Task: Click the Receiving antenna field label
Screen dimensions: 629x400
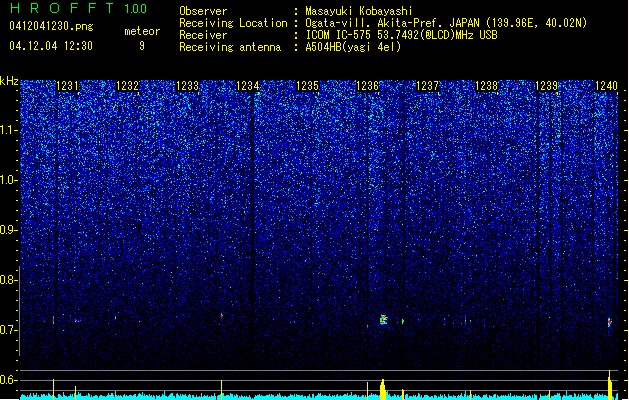Action: pos(230,47)
